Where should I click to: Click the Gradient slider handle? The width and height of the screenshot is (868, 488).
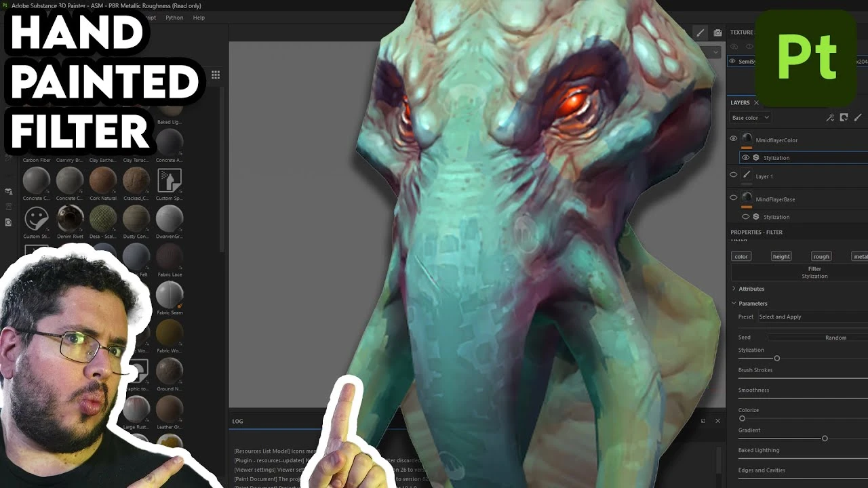(825, 439)
